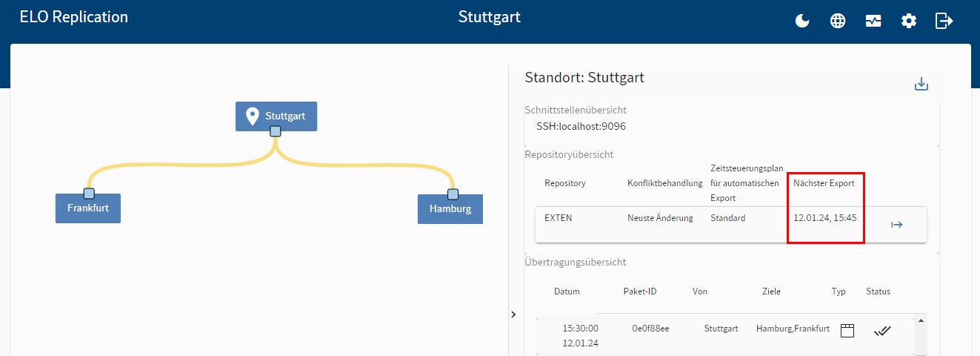The width and height of the screenshot is (980, 356).
Task: Click the Stuttgart source cell in the transfer row
Action: point(721,329)
